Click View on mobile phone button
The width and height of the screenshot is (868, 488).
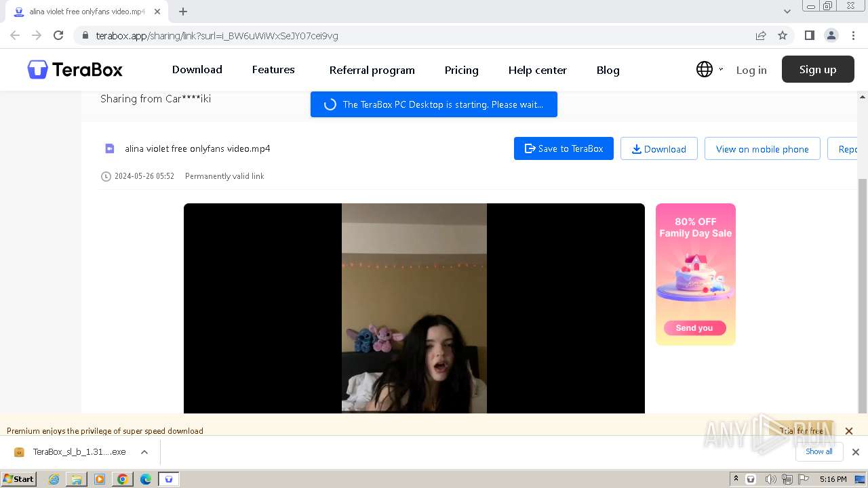pyautogui.click(x=762, y=148)
